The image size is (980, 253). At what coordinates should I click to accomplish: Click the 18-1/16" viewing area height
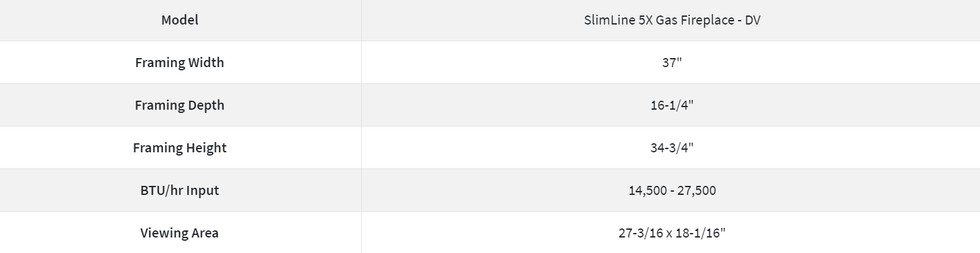coord(702,233)
